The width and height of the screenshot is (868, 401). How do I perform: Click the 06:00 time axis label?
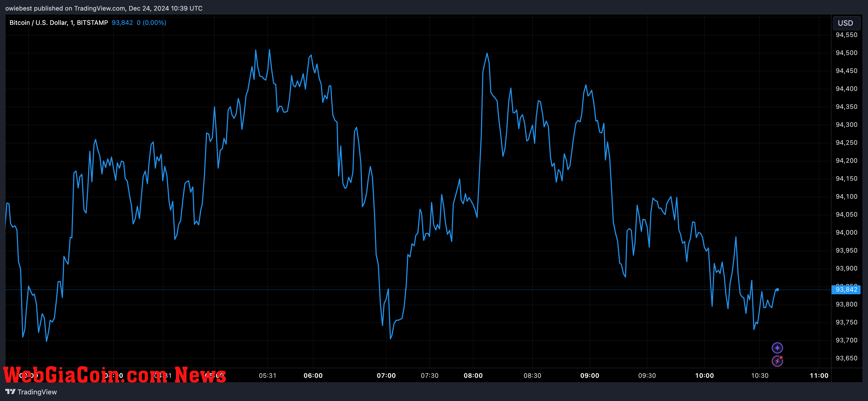[x=313, y=375]
